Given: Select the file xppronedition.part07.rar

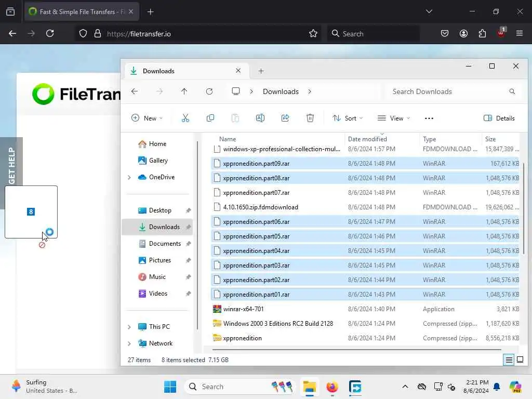Looking at the screenshot, I should tap(365, 193).
